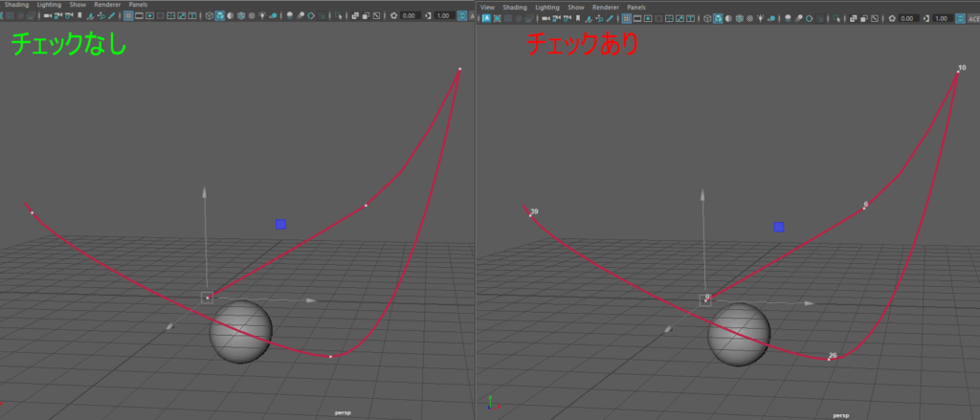Image resolution: width=980 pixels, height=420 pixels.
Task: Open the Panels menu in left panel
Action: tap(139, 5)
